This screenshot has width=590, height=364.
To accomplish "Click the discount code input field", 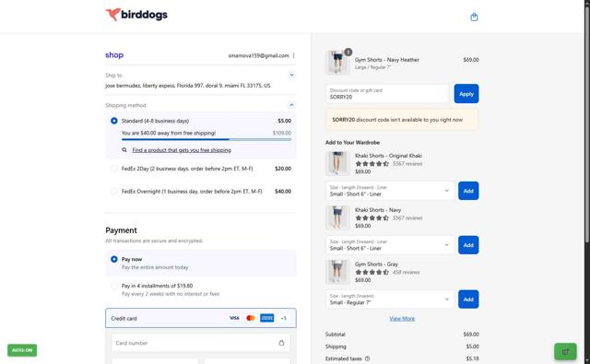I will click(387, 94).
